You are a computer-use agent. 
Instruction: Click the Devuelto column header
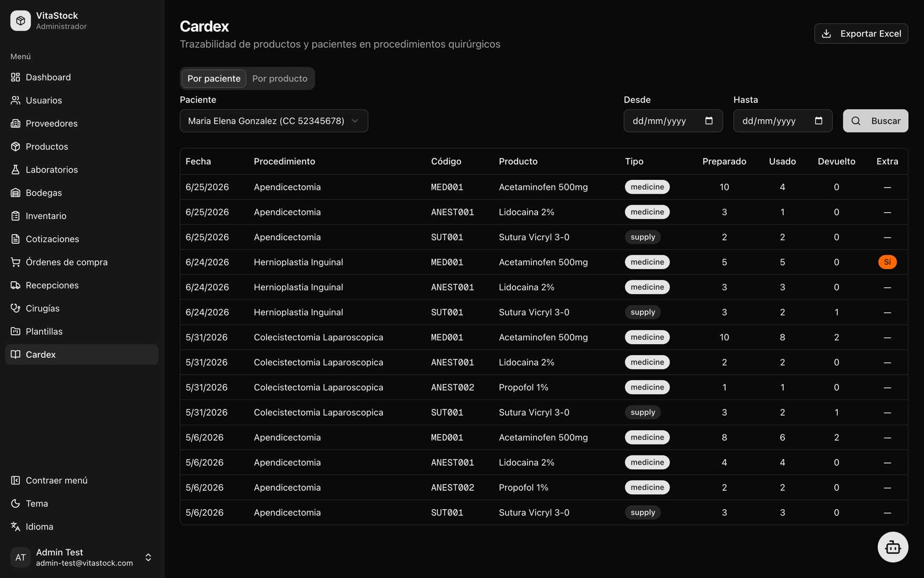tap(836, 161)
